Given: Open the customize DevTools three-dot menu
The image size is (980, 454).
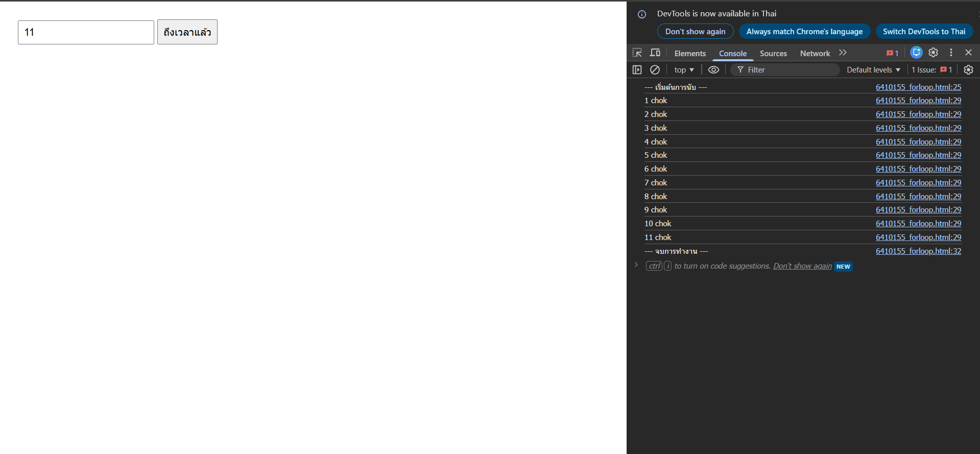Looking at the screenshot, I should point(950,53).
